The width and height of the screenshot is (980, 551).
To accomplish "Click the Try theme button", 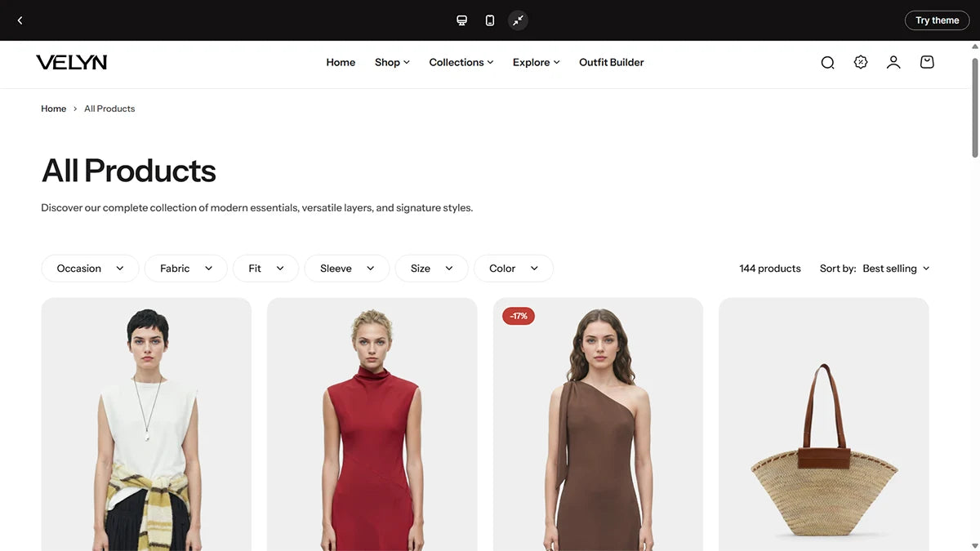I will click(937, 20).
